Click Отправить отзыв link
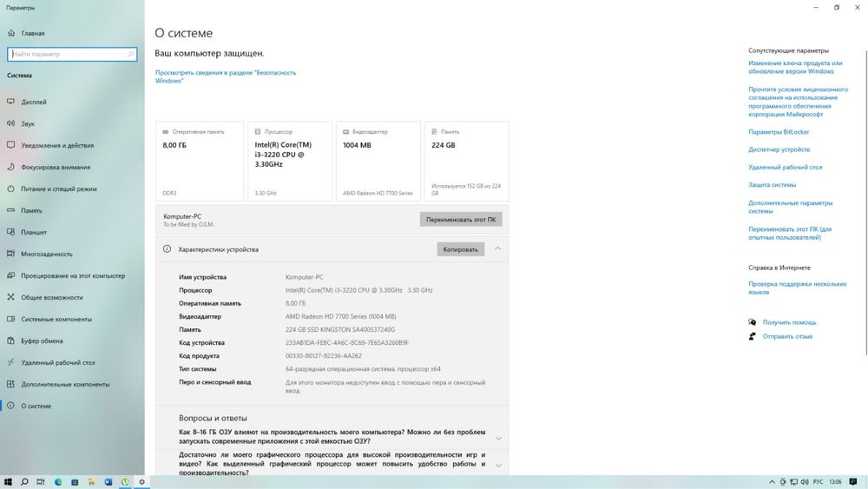The height and width of the screenshot is (489, 868). click(787, 336)
